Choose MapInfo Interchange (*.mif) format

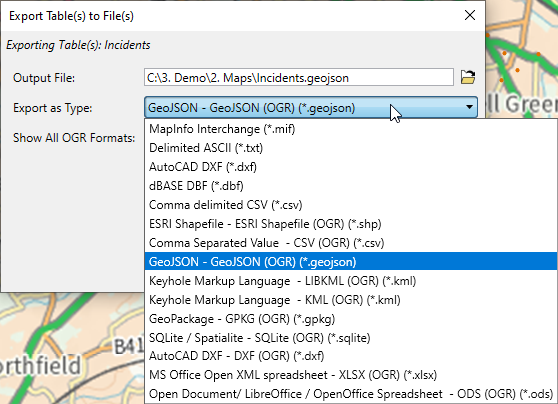point(351,129)
